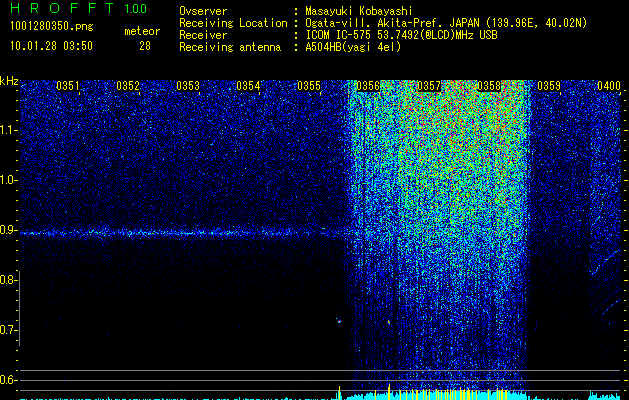Viewport: 629px width, 400px height.
Task: Click the kHz axis unit label
Action: tap(9, 81)
